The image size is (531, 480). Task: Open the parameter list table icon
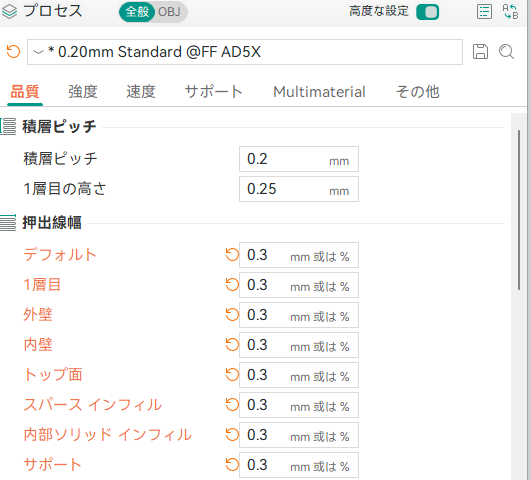[484, 12]
